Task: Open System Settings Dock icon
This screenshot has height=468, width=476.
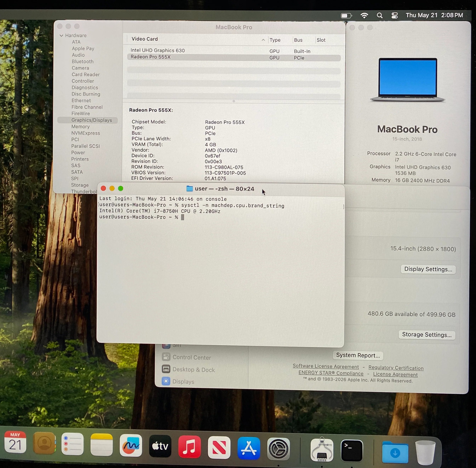Action: tap(279, 449)
